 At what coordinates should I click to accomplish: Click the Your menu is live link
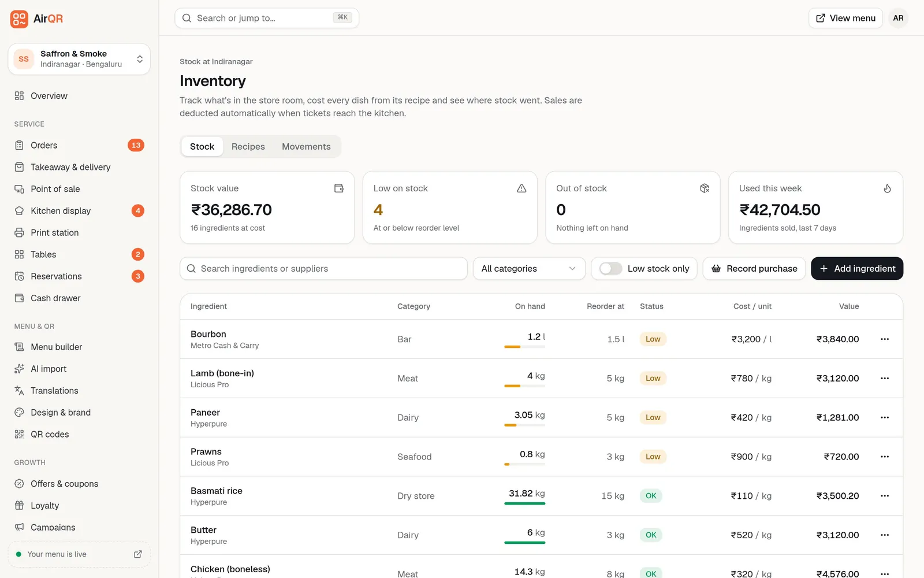pyautogui.click(x=79, y=554)
